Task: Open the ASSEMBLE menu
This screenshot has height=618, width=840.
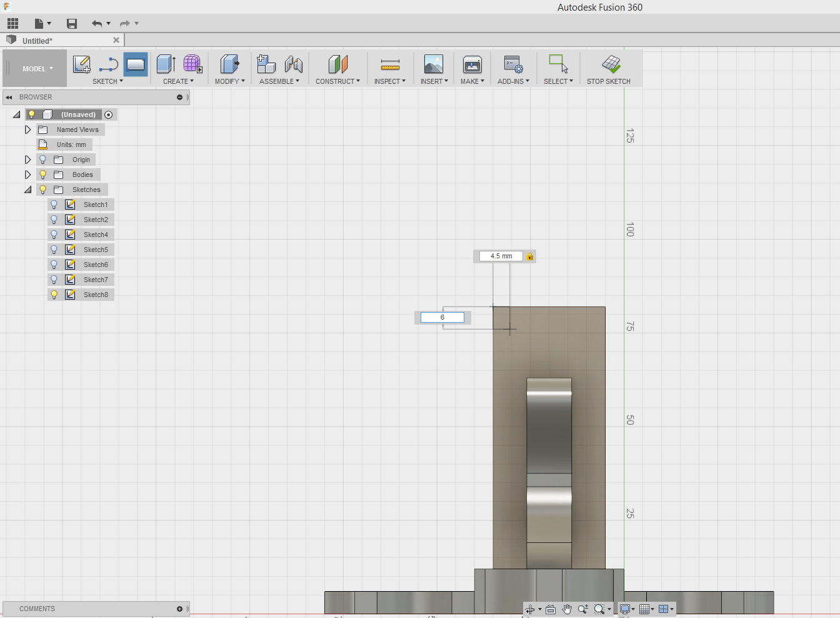Action: click(x=279, y=81)
